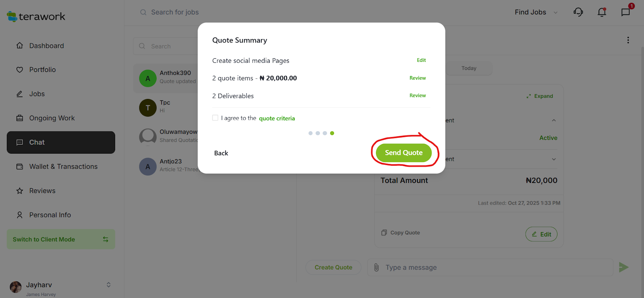This screenshot has height=298, width=644.
Task: Open the messages icon with badge
Action: [625, 12]
